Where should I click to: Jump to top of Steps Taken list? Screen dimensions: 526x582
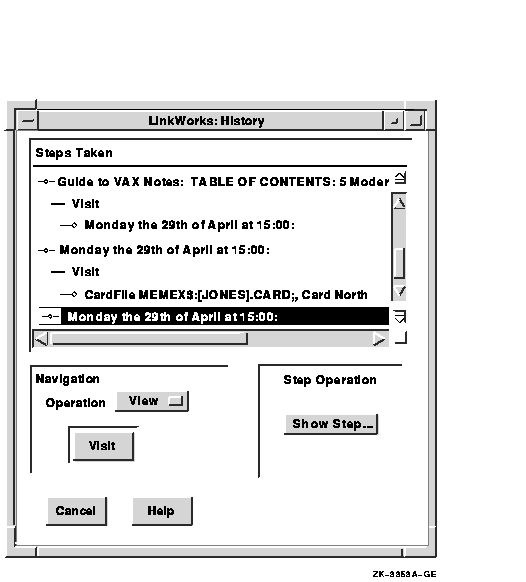click(400, 178)
